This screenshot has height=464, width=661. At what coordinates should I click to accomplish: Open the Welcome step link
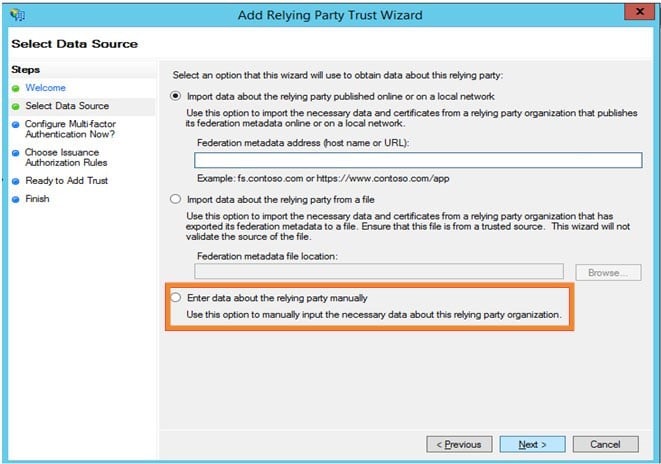pyautogui.click(x=45, y=88)
